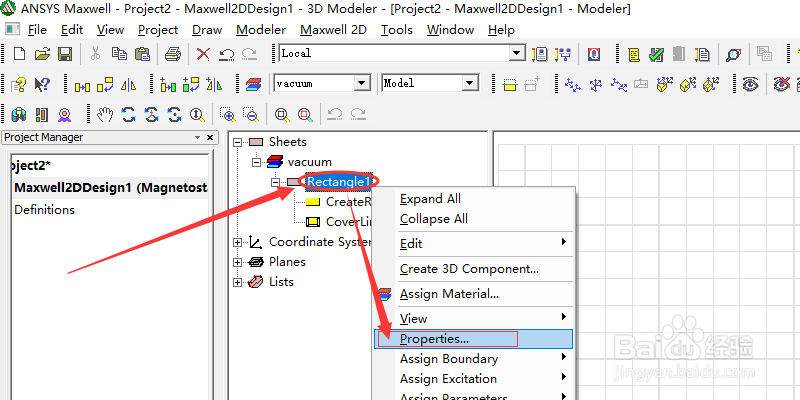Expand the Lists tree node

237,282
